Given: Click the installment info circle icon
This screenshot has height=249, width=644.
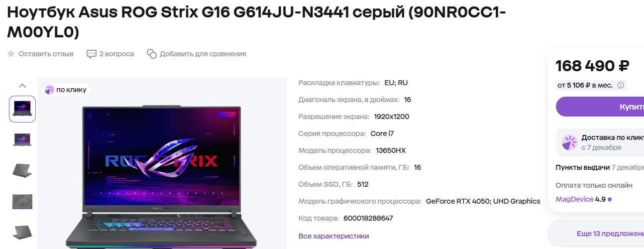Looking at the screenshot, I should (x=621, y=85).
